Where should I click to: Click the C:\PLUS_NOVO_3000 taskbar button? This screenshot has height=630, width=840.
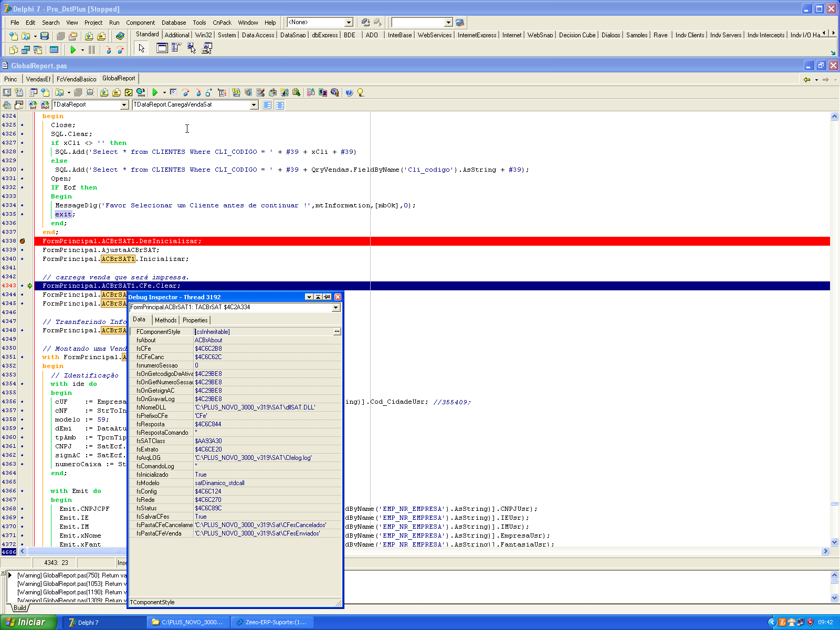pyautogui.click(x=188, y=622)
